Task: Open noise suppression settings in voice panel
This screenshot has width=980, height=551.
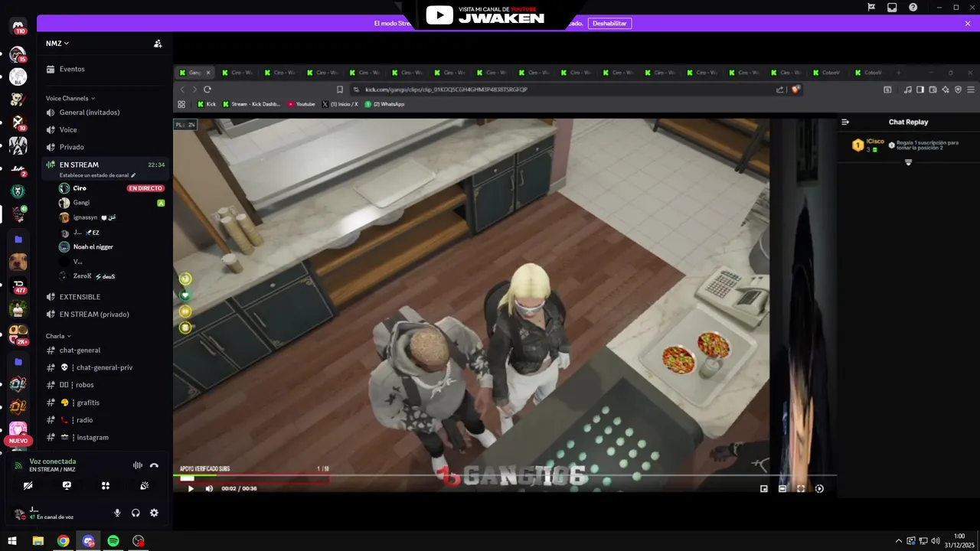Action: coord(138,465)
